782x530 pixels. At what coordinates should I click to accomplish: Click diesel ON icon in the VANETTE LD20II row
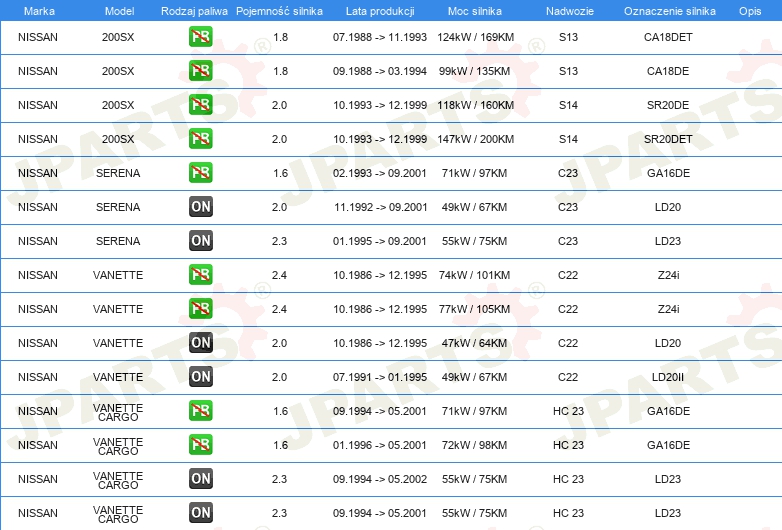coord(200,377)
